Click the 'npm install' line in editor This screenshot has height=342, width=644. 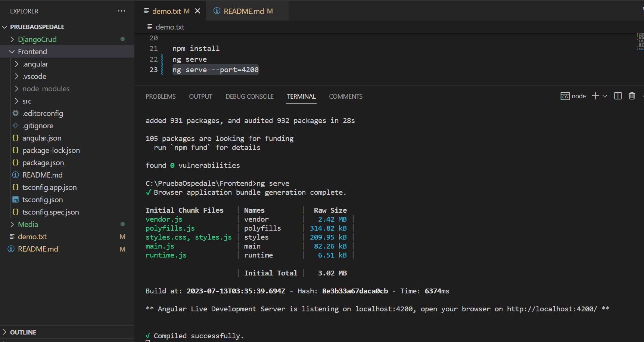pos(196,49)
